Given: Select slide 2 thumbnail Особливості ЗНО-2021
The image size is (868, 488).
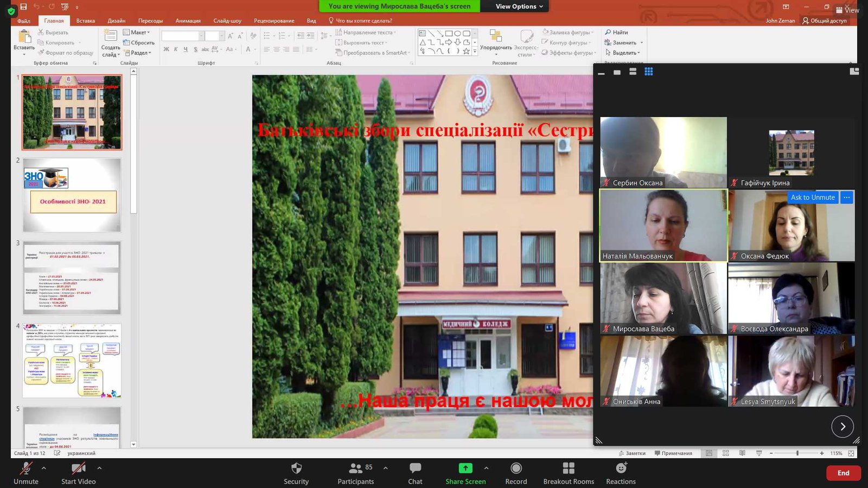Looking at the screenshot, I should click(x=72, y=195).
